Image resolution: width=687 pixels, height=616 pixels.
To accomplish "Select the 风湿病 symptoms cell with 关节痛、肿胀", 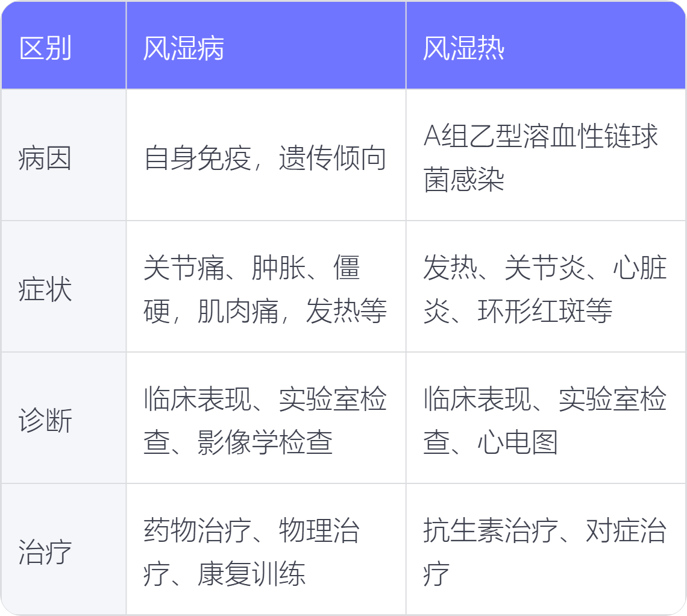I will point(265,289).
